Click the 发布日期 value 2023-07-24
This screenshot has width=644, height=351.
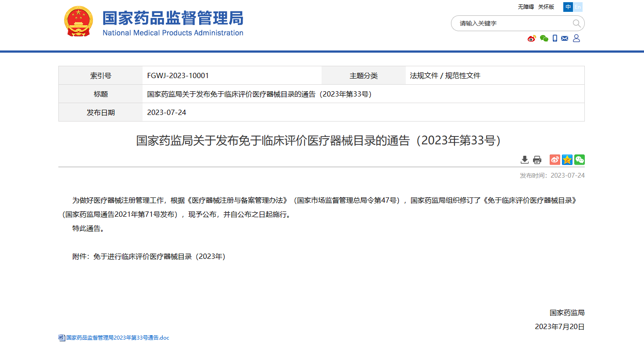167,112
